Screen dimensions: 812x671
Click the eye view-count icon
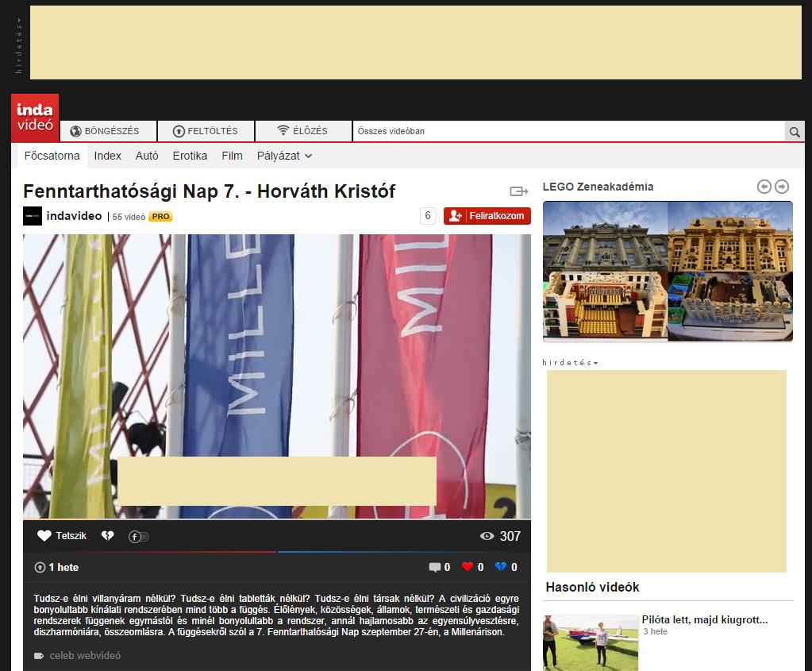(487, 536)
